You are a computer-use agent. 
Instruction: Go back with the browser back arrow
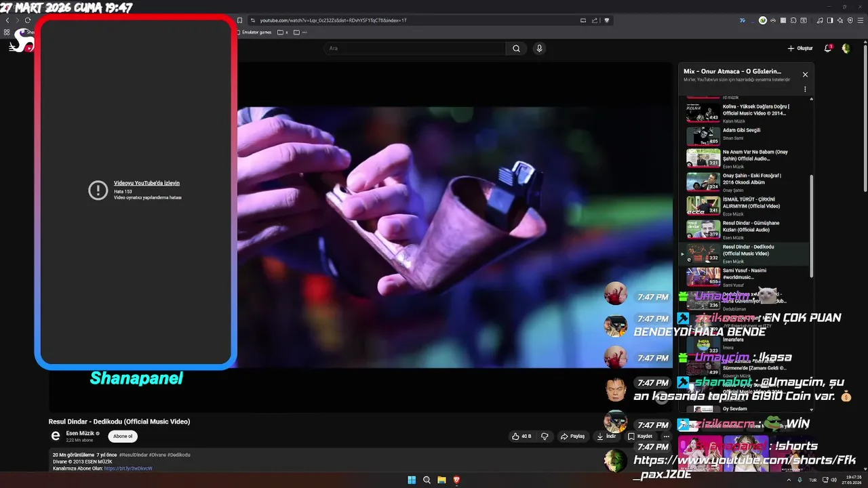7,20
